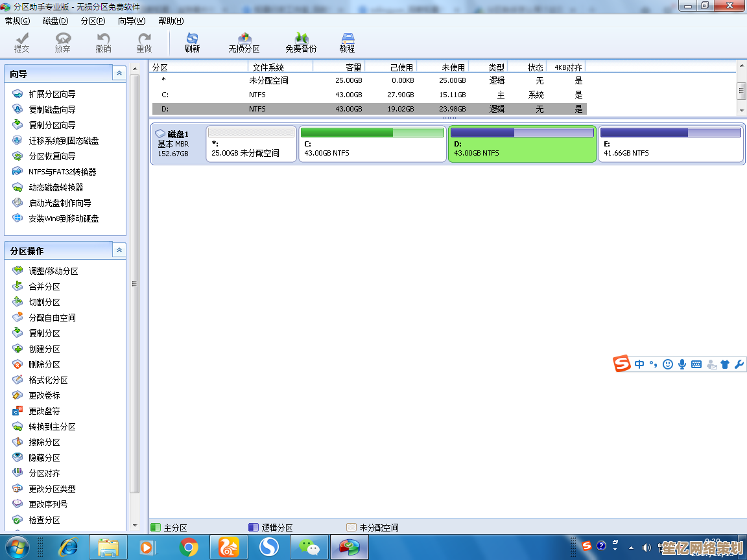This screenshot has height=560, width=747.
Task: Open Google Chrome from the taskbar
Action: tap(189, 548)
